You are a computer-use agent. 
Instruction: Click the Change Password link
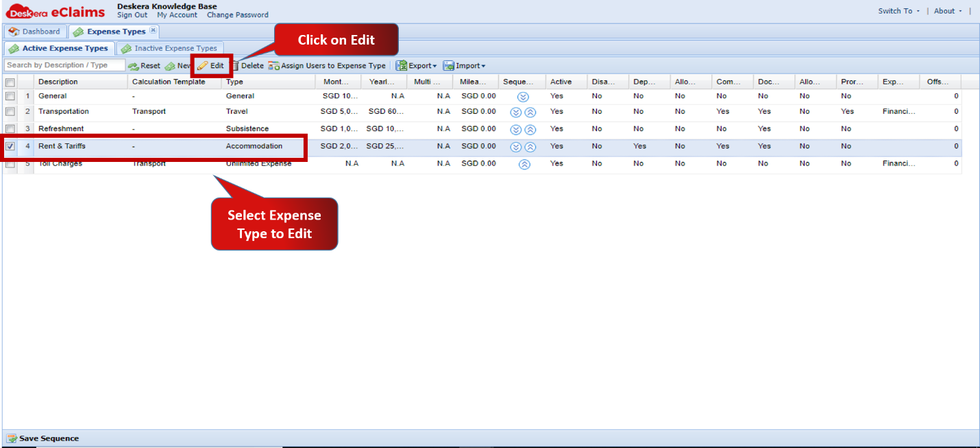[x=237, y=14]
